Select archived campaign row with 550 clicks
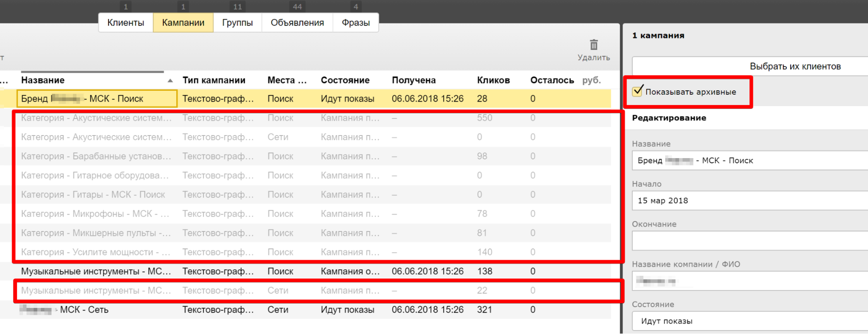Screen dimensions: 868x334 tap(93, 118)
